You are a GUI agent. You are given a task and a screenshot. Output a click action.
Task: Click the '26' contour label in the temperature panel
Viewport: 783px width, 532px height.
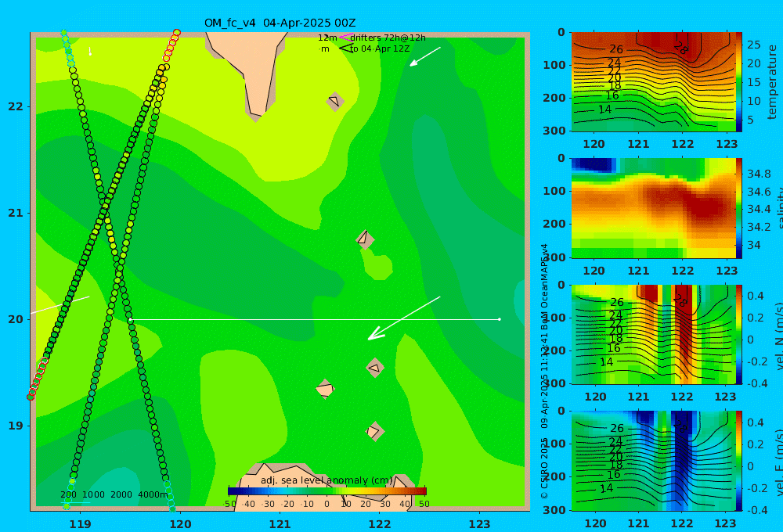(616, 49)
